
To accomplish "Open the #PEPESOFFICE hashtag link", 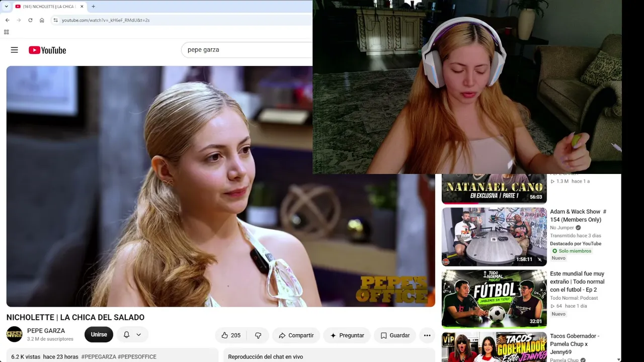I will click(x=137, y=356).
